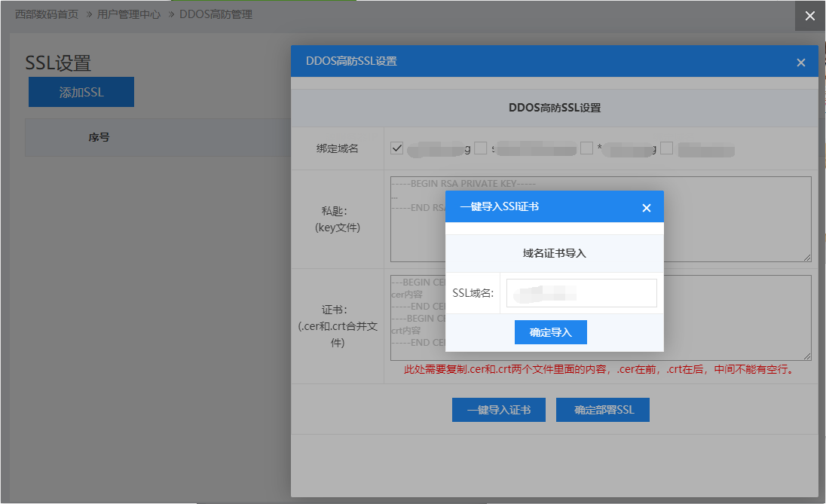Grab the resize handle of the 私匙 textarea
The width and height of the screenshot is (826, 504).
coord(806,257)
